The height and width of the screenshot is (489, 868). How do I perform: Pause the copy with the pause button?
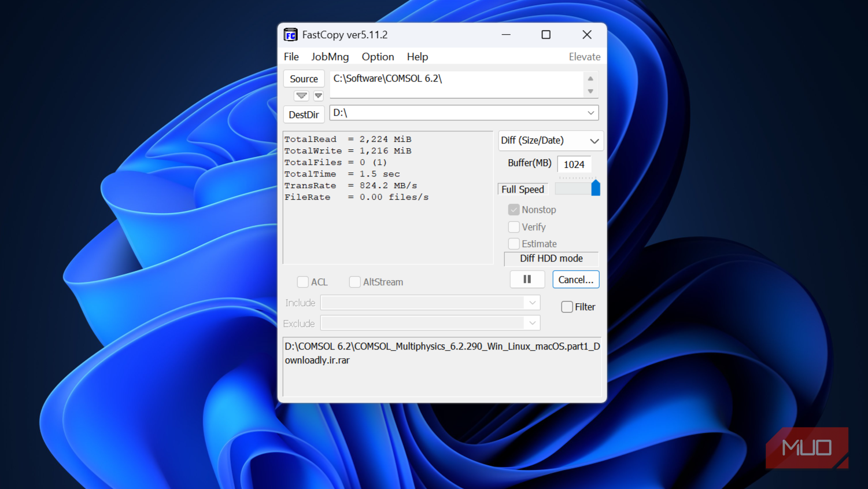(x=527, y=280)
